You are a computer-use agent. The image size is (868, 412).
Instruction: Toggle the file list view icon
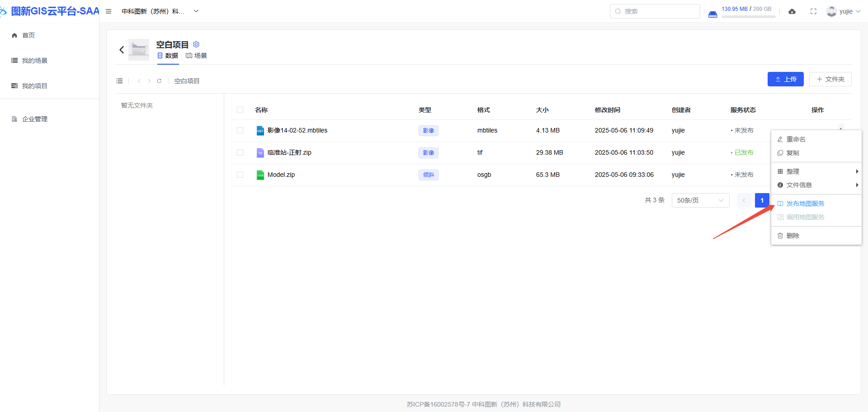click(x=119, y=81)
